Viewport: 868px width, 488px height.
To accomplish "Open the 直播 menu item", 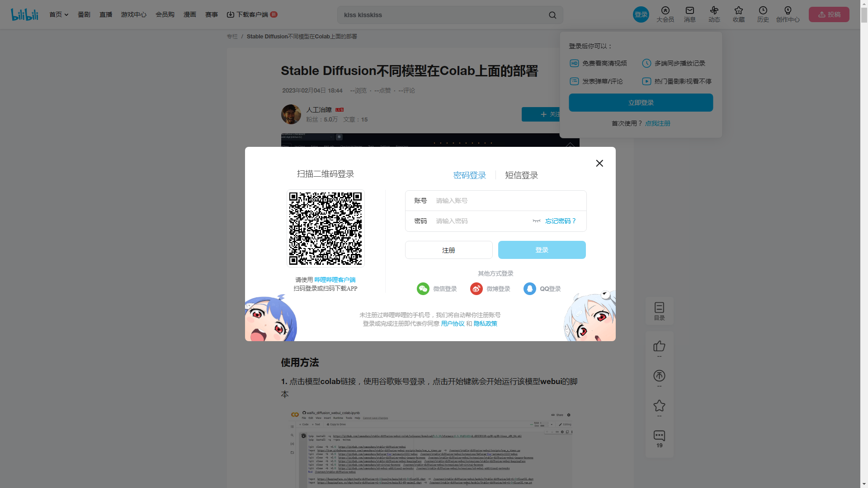I will 106,15.
